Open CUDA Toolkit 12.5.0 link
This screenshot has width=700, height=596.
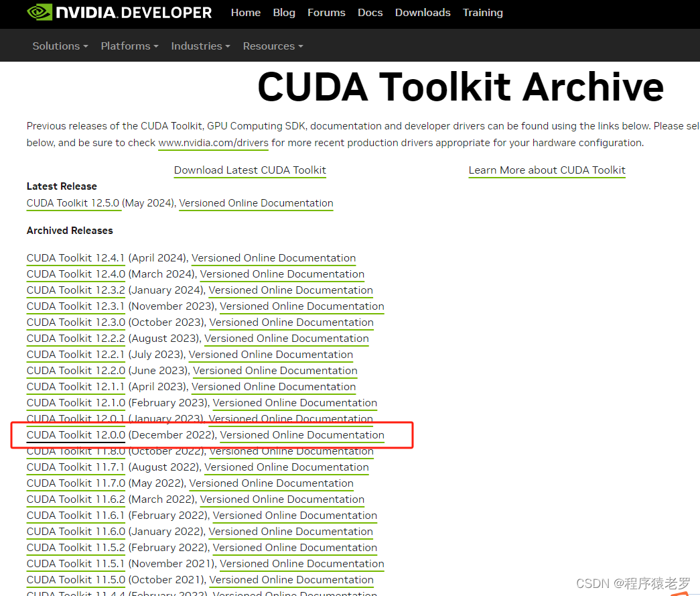(x=73, y=203)
